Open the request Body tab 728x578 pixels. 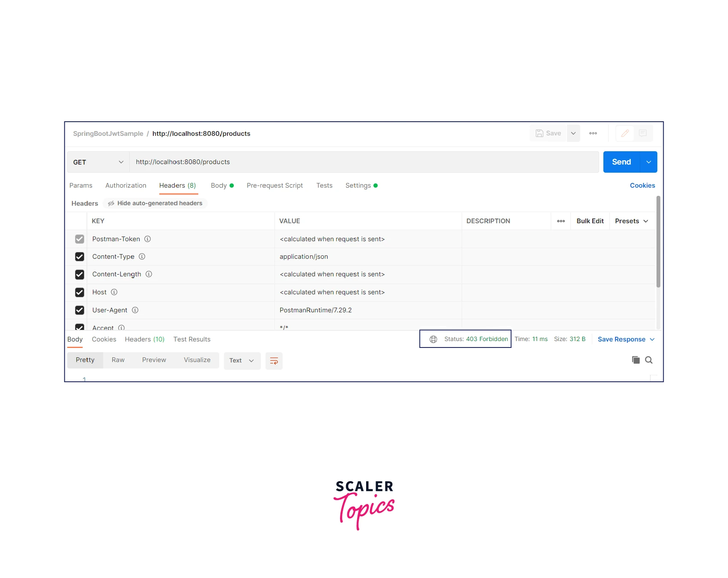pos(222,186)
